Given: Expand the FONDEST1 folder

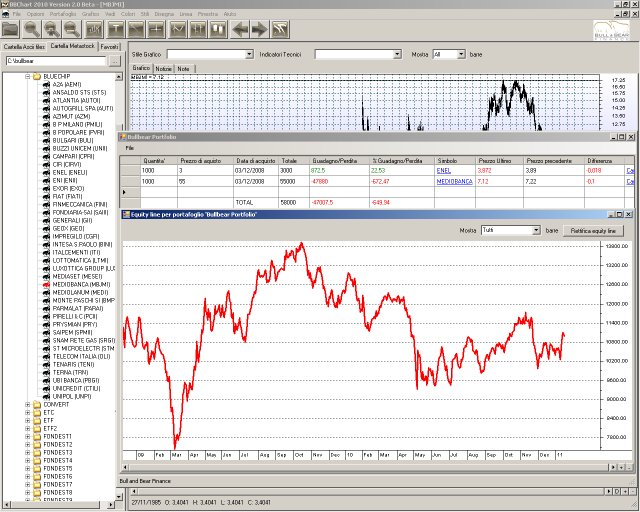Looking at the screenshot, I should pyautogui.click(x=28, y=436).
